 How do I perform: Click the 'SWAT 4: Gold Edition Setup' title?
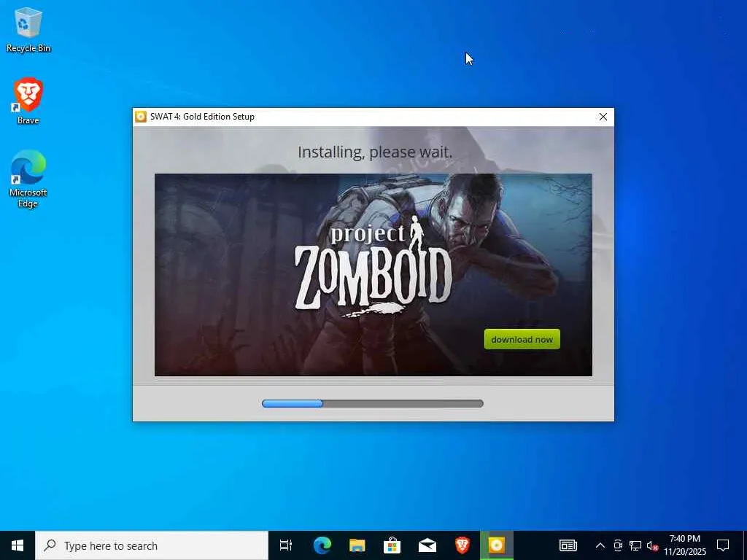coord(202,117)
